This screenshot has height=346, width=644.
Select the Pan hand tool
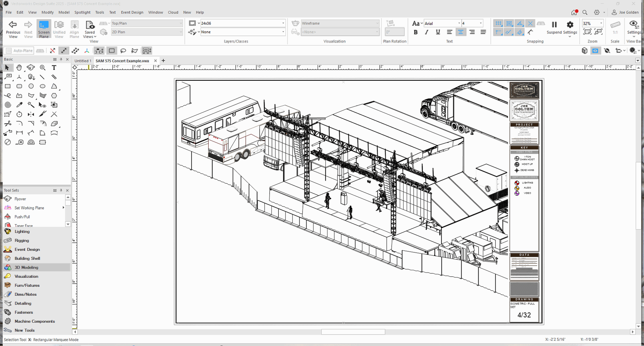(19, 67)
